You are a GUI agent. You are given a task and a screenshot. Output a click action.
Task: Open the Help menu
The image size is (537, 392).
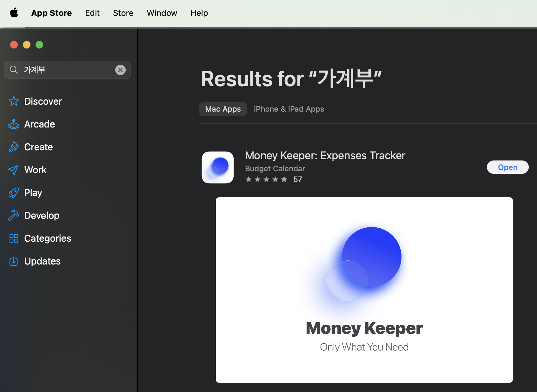[x=199, y=13]
